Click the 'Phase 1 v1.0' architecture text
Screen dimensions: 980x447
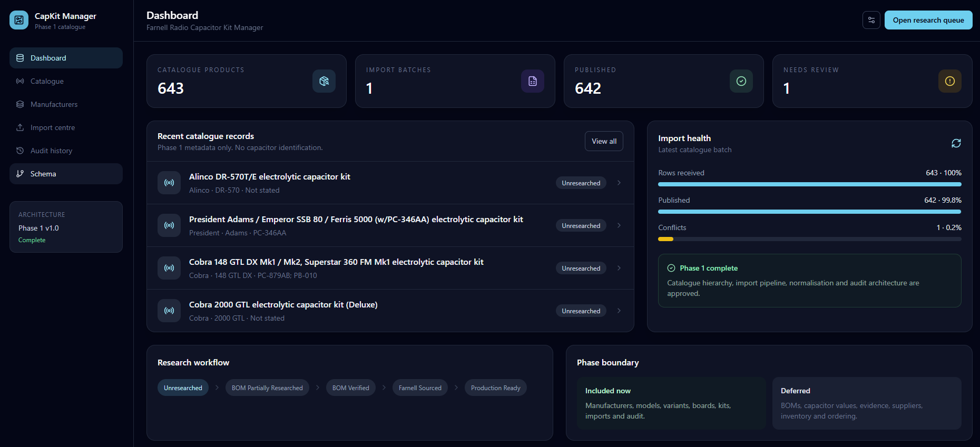click(38, 228)
